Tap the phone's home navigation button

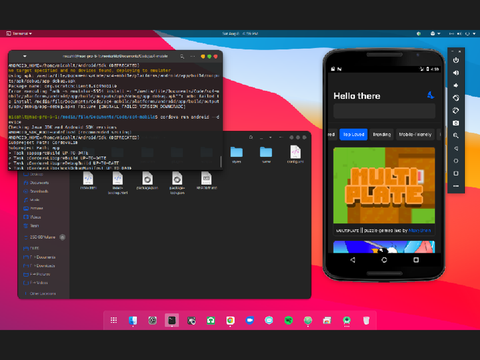(384, 260)
